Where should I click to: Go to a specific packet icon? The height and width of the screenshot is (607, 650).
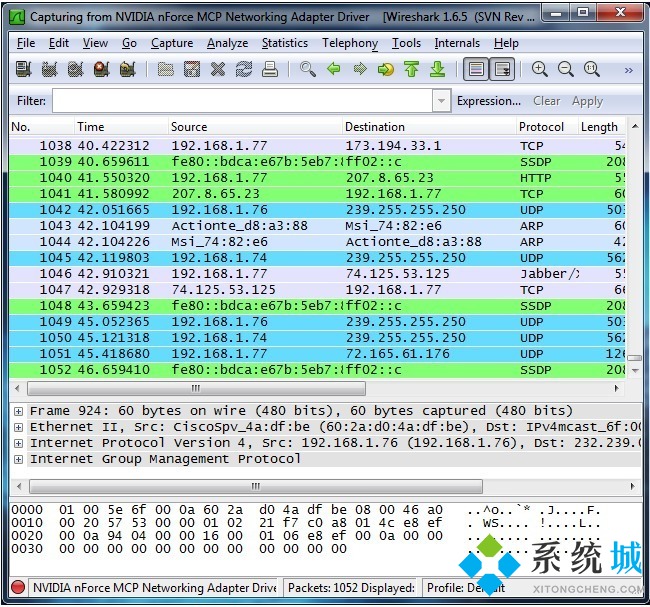386,69
